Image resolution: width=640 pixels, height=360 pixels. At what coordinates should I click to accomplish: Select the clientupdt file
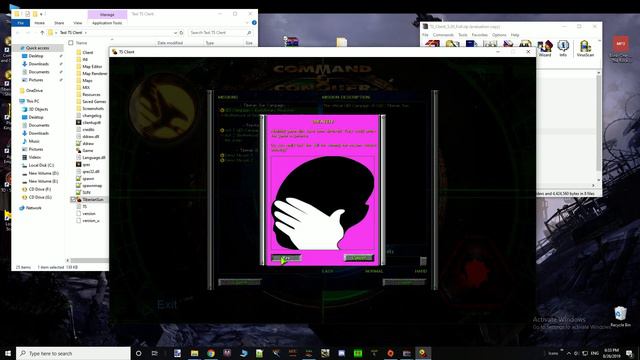coord(91,122)
